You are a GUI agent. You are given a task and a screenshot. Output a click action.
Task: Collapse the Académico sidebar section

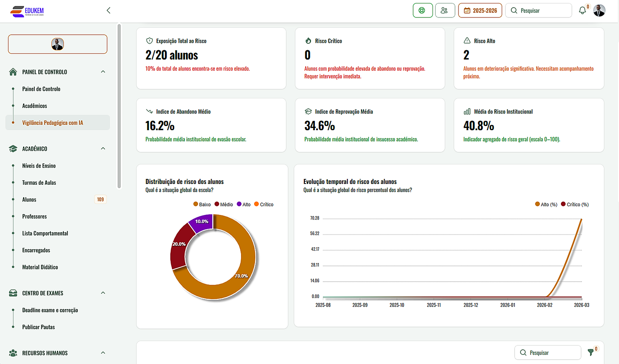(103, 149)
